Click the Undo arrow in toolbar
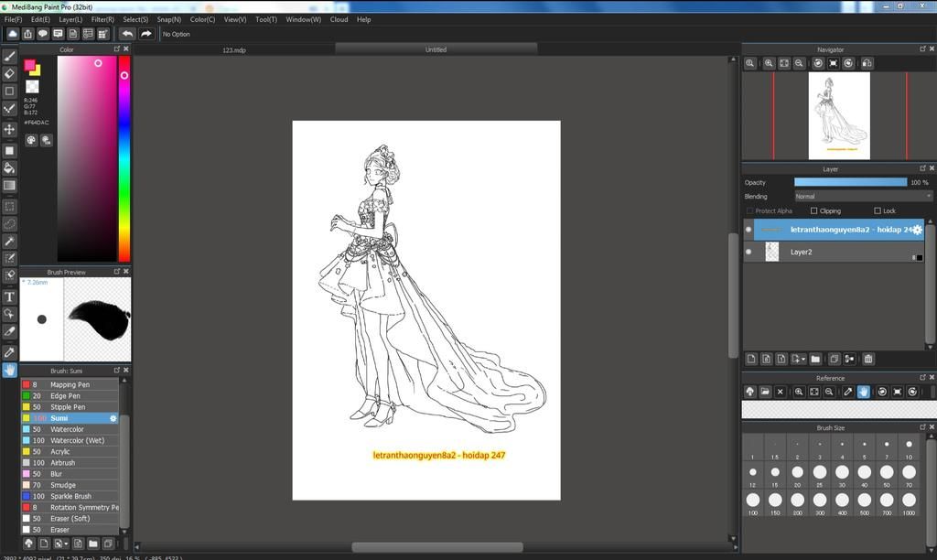 point(127,34)
